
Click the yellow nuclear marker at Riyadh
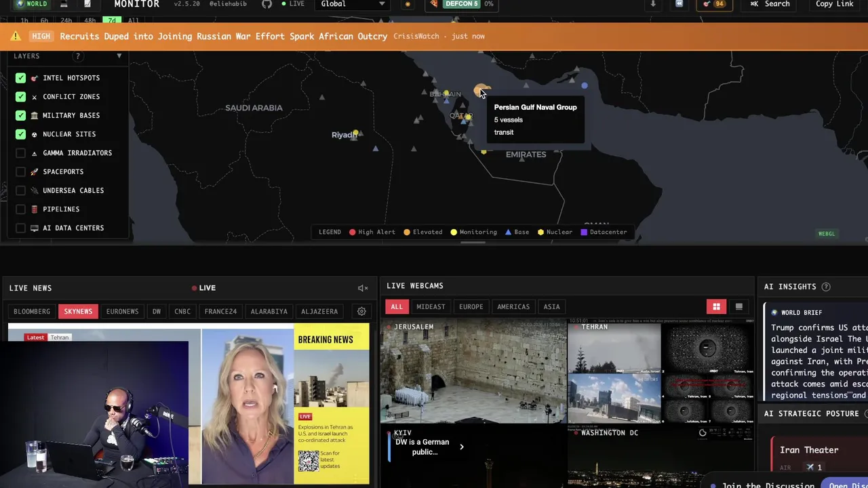click(355, 133)
